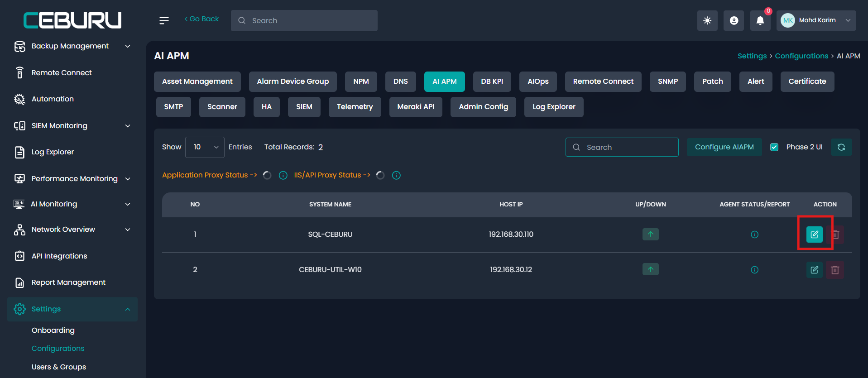Viewport: 868px width, 378px height.
Task: Open the Telemetry tab
Action: pos(355,107)
